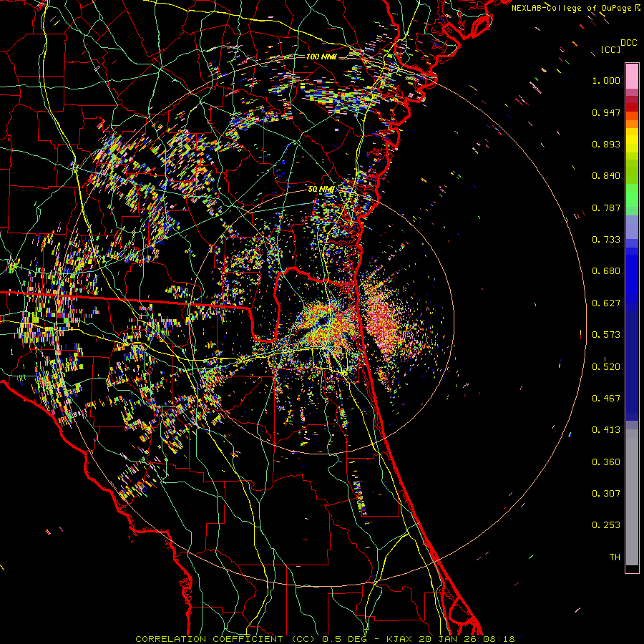644x644 pixels.
Task: Pick the lavender segment near 0.733 on the color bar
Action: click(x=632, y=227)
